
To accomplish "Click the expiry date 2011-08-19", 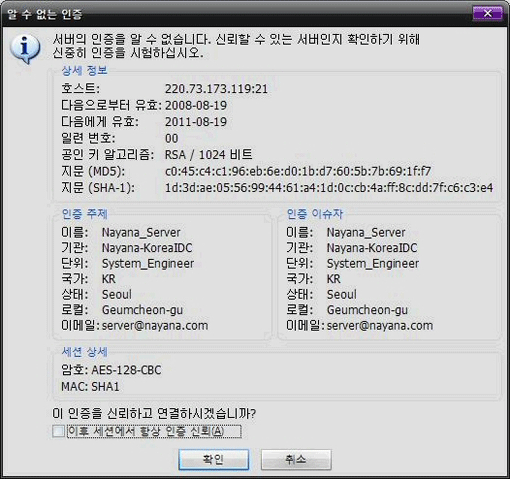I will tap(196, 122).
